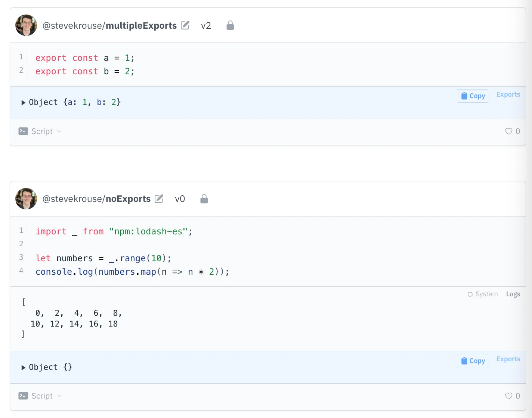532x418 pixels.
Task: Click the Script terminal icon in noExports
Action: point(23,396)
